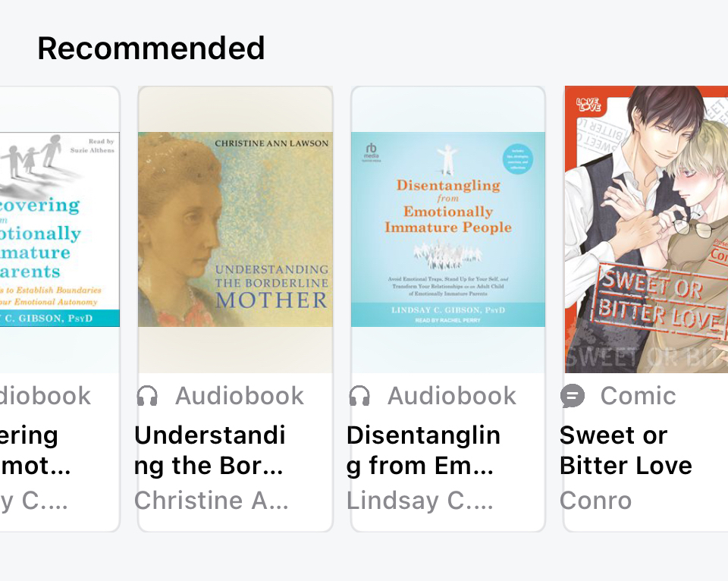This screenshot has width=728, height=581.
Task: Select the 'Disentangling from Em...' title text
Action: pos(423,451)
